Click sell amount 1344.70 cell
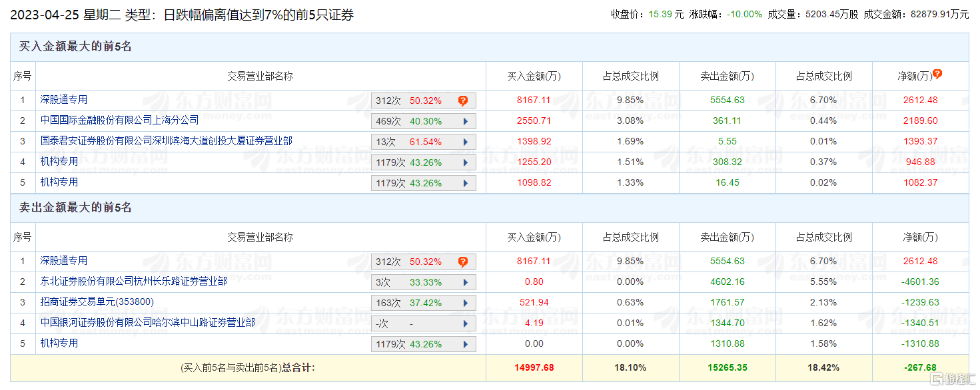This screenshot has height=390, width=980. (728, 323)
